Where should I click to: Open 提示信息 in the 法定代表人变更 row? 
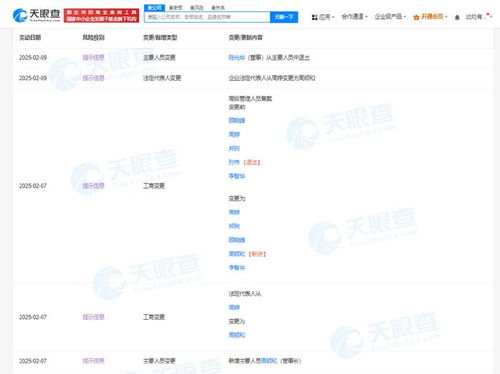(x=94, y=78)
